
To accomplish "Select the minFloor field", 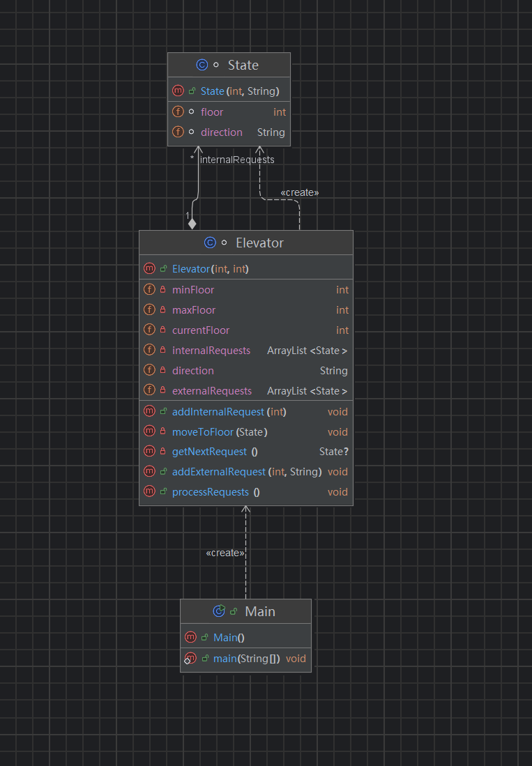I will [x=245, y=290].
